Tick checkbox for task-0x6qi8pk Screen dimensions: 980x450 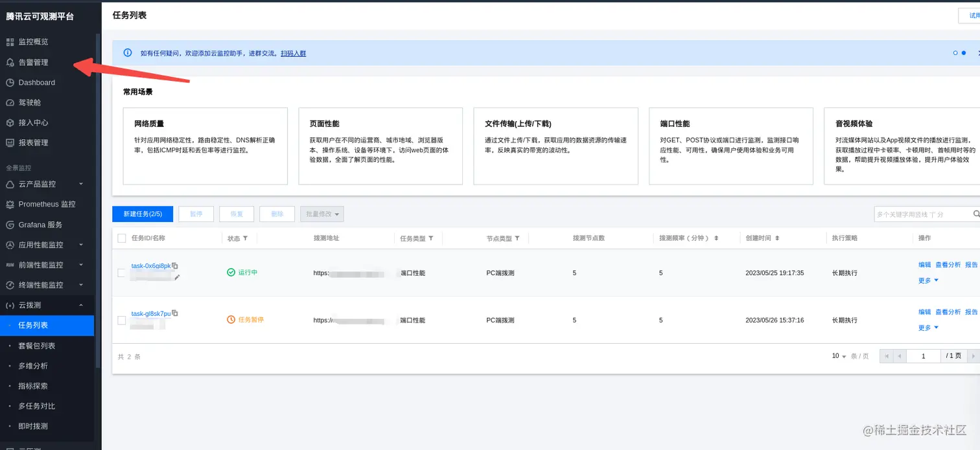[121, 273]
